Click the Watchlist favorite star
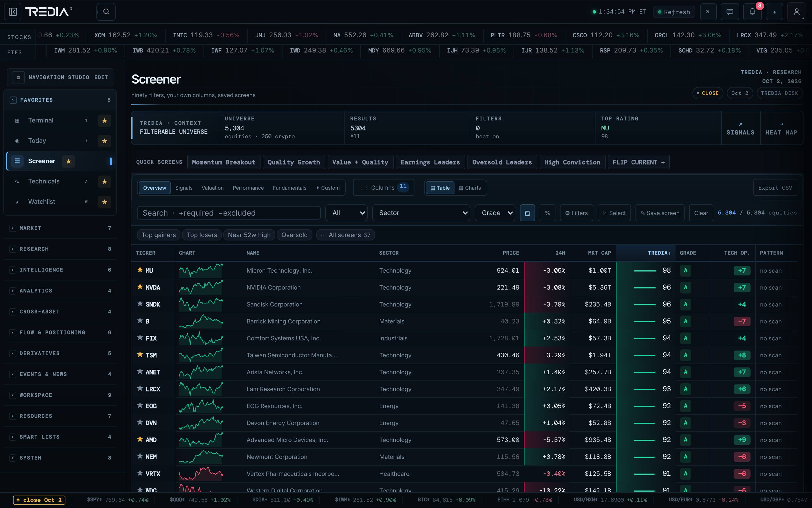This screenshot has height=508, width=812. (105, 202)
